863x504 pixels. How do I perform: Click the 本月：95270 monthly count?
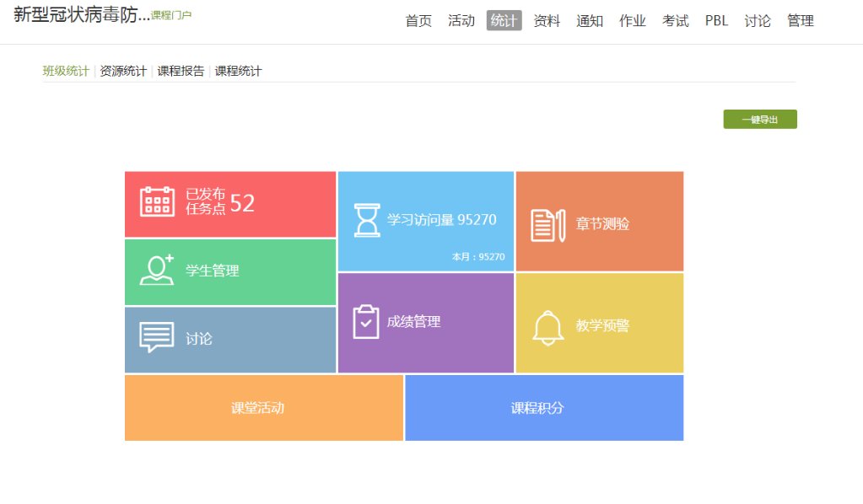pos(478,257)
